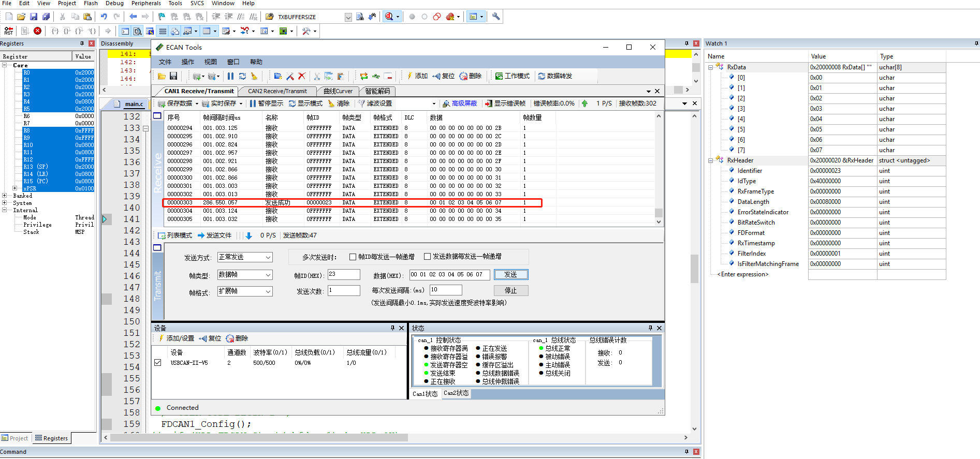Click the red X delete icon in ECAN toolbar
This screenshot has width=980, height=459.
[x=302, y=76]
